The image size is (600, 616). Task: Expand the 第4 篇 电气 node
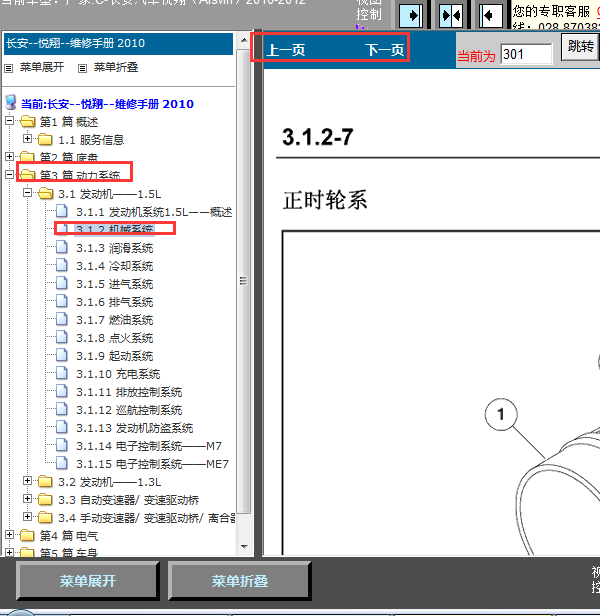9,535
